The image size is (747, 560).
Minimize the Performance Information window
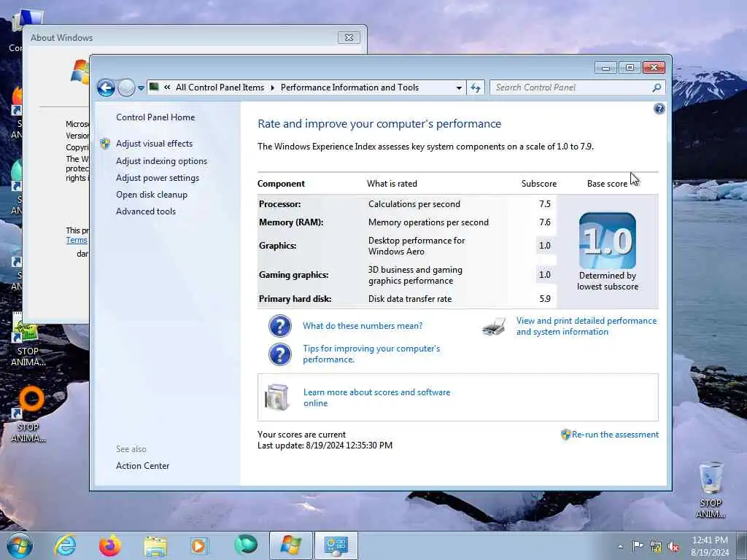(x=606, y=68)
